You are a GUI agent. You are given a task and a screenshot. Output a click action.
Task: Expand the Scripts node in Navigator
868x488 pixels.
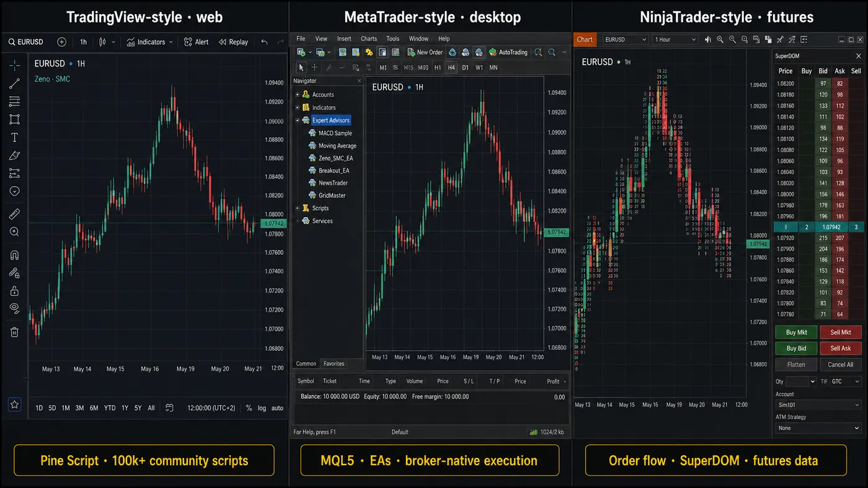(x=298, y=208)
